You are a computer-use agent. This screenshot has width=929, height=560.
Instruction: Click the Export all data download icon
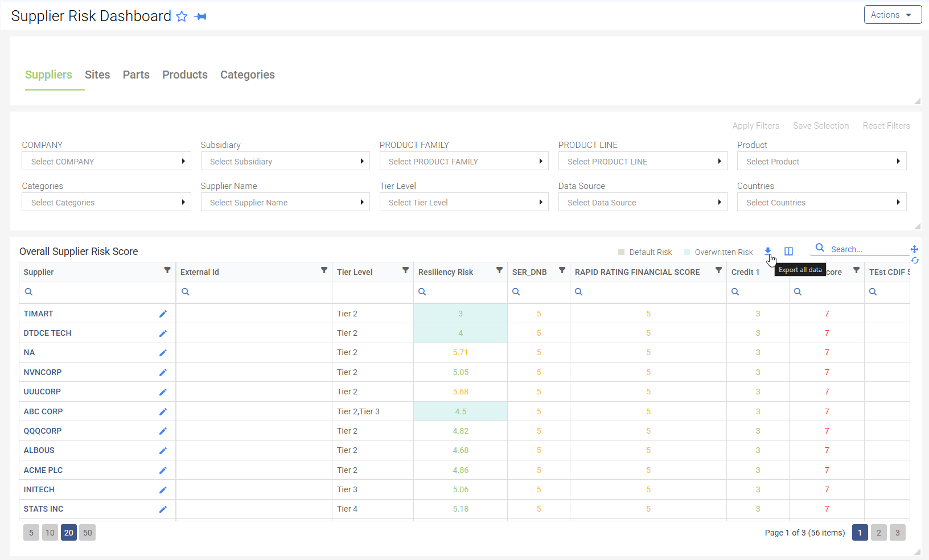(x=767, y=251)
